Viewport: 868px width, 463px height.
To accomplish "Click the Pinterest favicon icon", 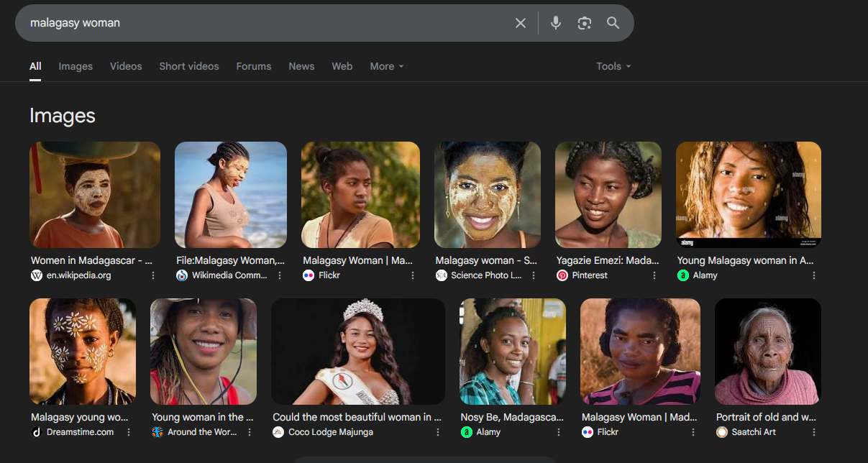I will tap(562, 275).
